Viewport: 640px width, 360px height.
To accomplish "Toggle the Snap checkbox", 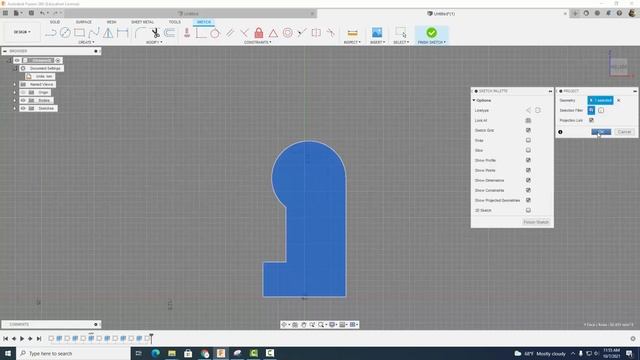I will (528, 140).
